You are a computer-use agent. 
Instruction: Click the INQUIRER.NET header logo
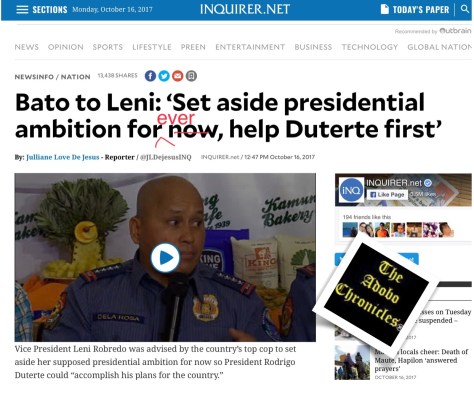(245, 9)
